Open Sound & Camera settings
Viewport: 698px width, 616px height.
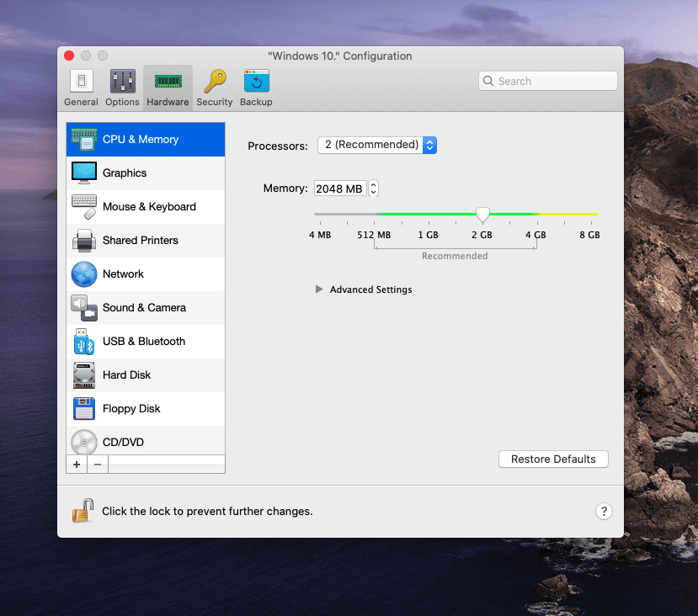pyautogui.click(x=145, y=308)
